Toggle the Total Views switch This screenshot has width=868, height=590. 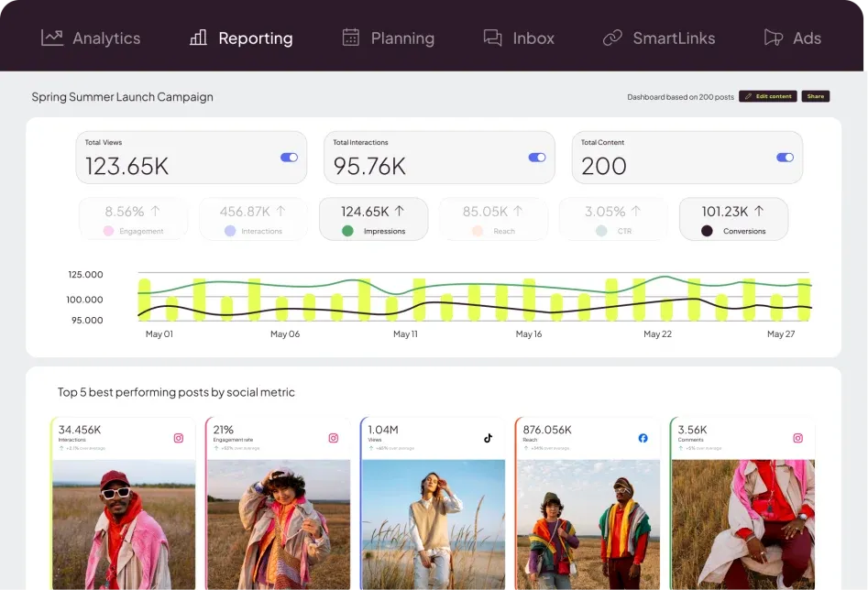(289, 158)
